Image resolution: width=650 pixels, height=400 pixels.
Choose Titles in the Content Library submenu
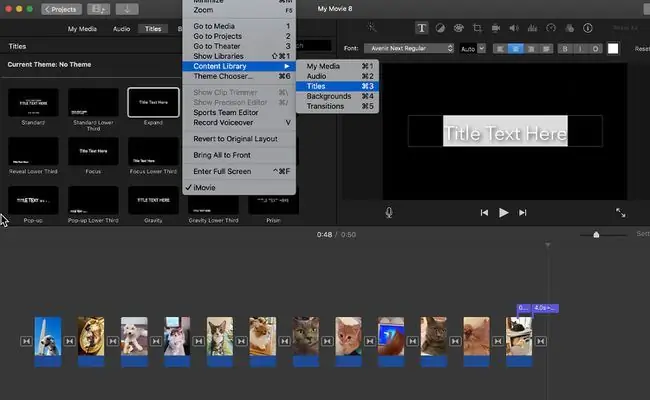(337, 86)
